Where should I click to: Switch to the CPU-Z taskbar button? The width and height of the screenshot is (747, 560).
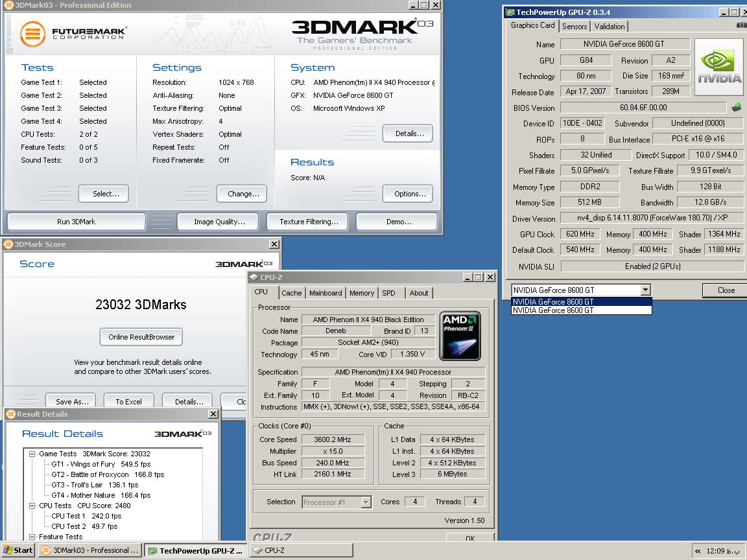[301, 550]
